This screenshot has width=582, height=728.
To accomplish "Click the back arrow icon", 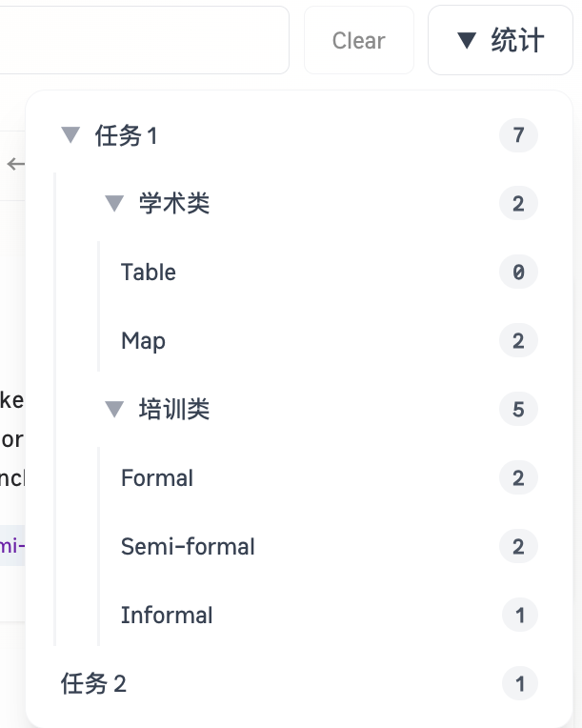I will pyautogui.click(x=16, y=164).
